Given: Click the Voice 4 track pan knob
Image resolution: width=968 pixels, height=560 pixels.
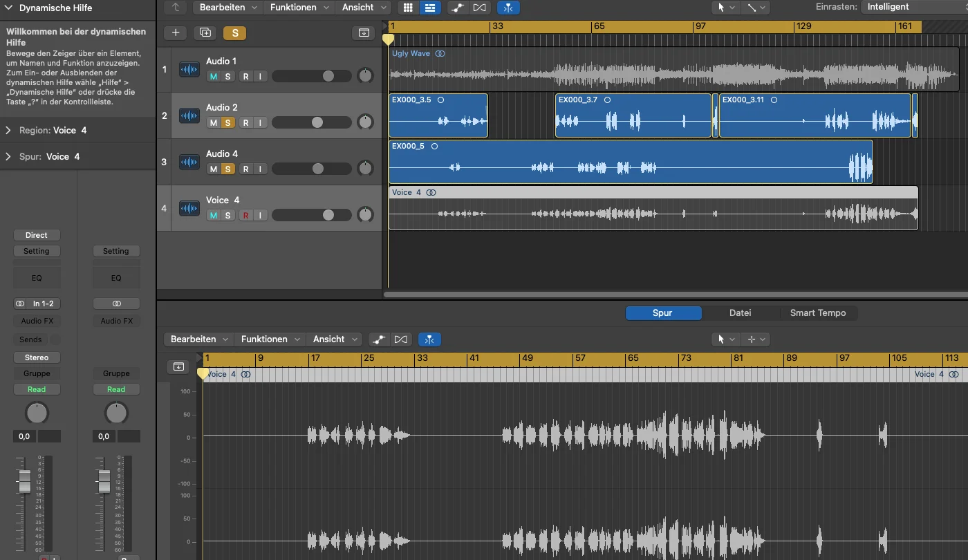Looking at the screenshot, I should 365,215.
